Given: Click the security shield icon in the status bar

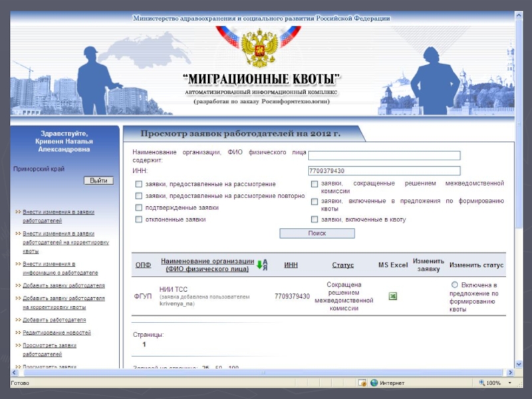Looking at the screenshot, I should click(362, 383).
